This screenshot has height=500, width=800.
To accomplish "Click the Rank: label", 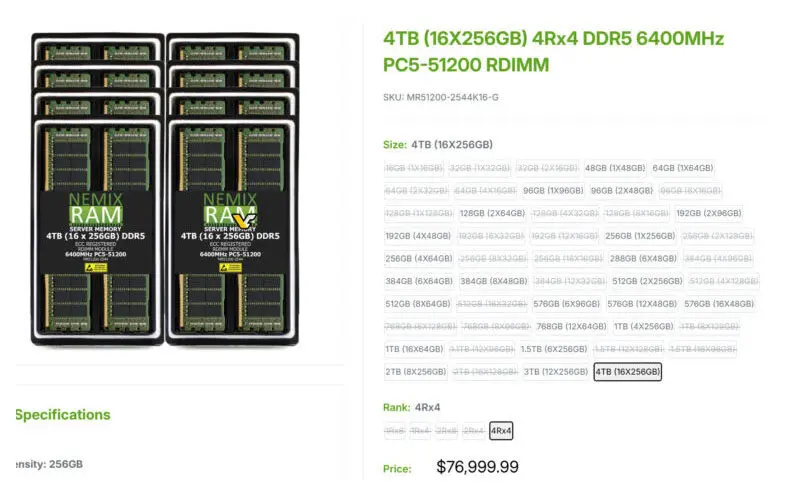I will pyautogui.click(x=396, y=407).
